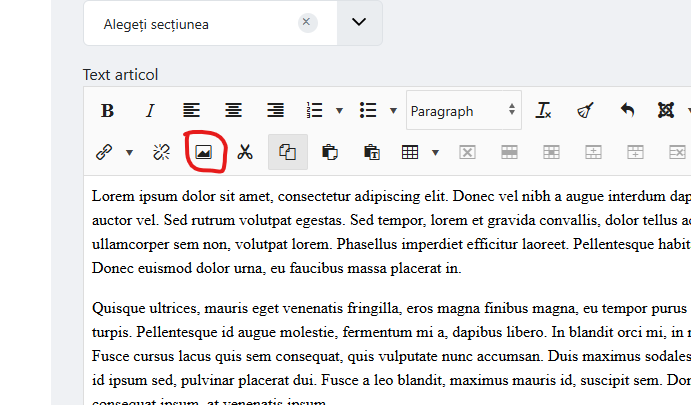Clear the 'Alegeți secțiunea' selection

tap(307, 22)
